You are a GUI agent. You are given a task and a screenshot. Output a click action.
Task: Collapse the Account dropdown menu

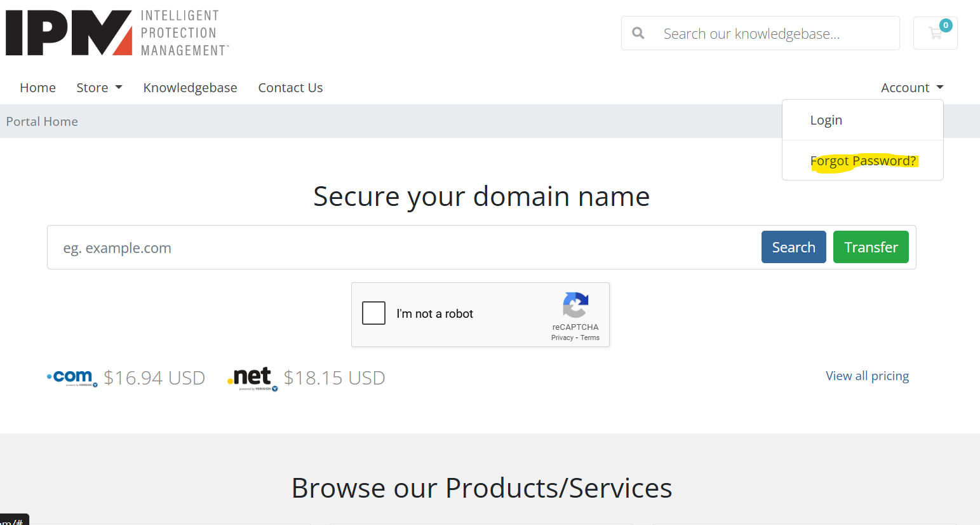click(911, 88)
